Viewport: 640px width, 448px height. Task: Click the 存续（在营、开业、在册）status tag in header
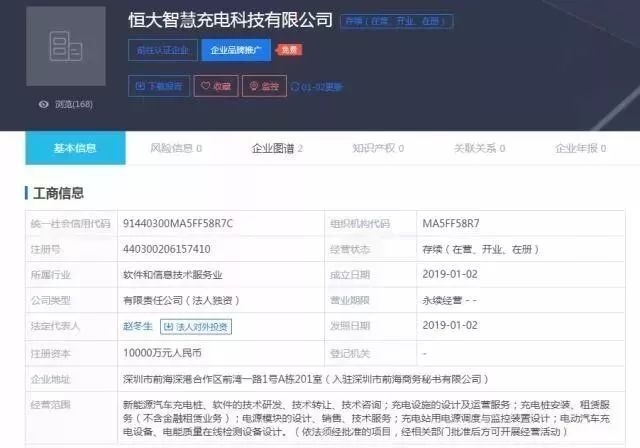(396, 21)
